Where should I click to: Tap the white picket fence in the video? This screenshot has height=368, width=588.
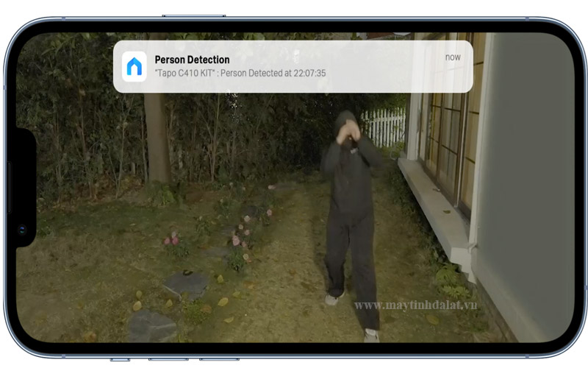click(x=385, y=127)
